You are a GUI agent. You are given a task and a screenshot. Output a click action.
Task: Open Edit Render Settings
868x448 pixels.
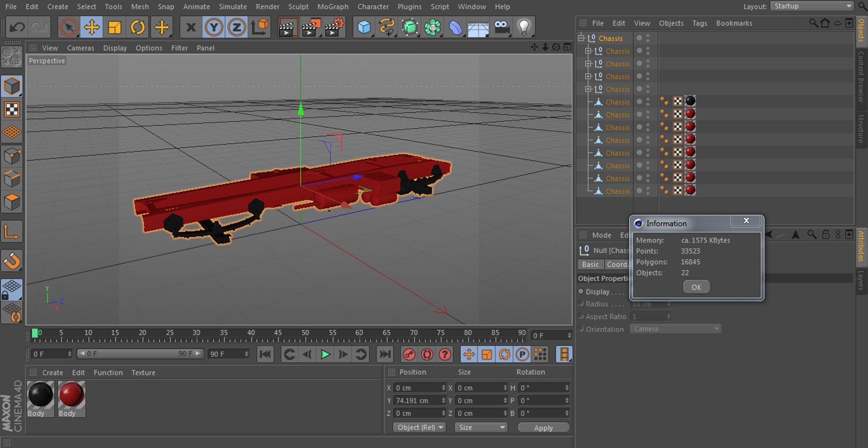click(x=335, y=28)
